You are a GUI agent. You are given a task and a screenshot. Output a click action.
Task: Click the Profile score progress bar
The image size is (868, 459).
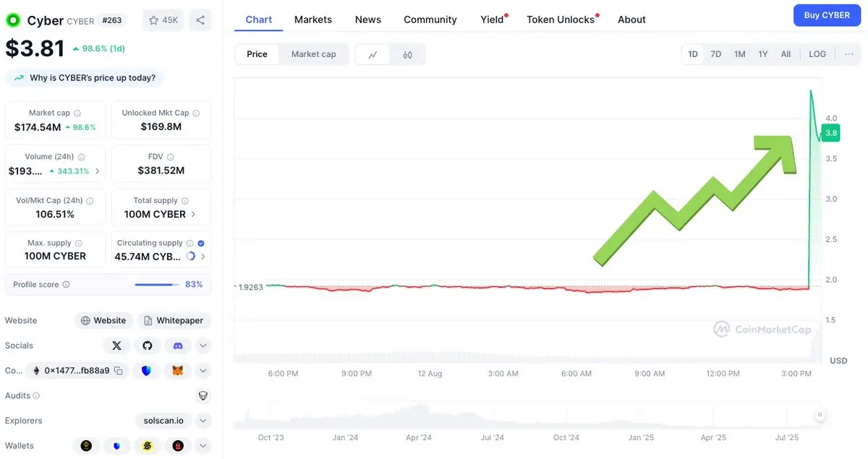click(157, 285)
